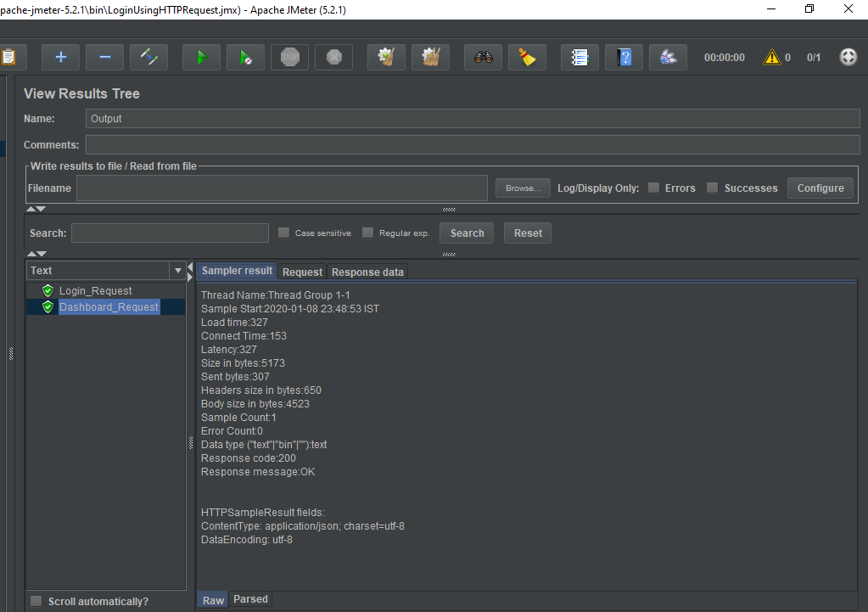Click the binoculars Search icon

click(484, 58)
